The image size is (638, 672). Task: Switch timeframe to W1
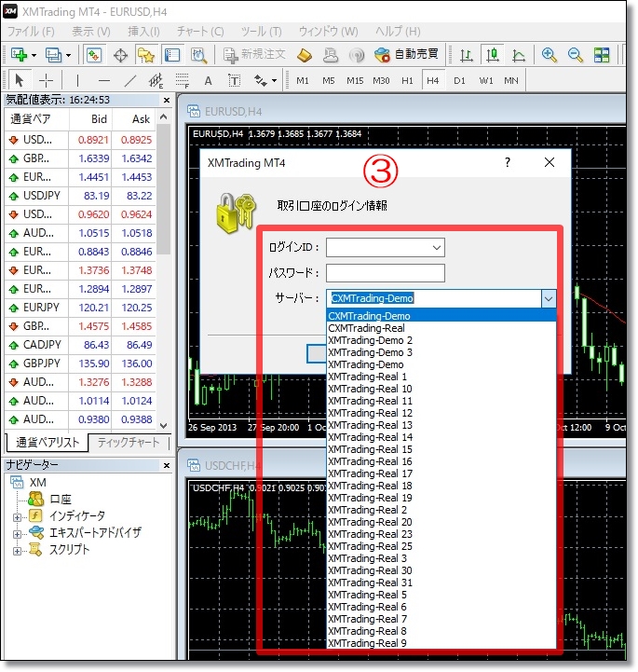pyautogui.click(x=486, y=80)
